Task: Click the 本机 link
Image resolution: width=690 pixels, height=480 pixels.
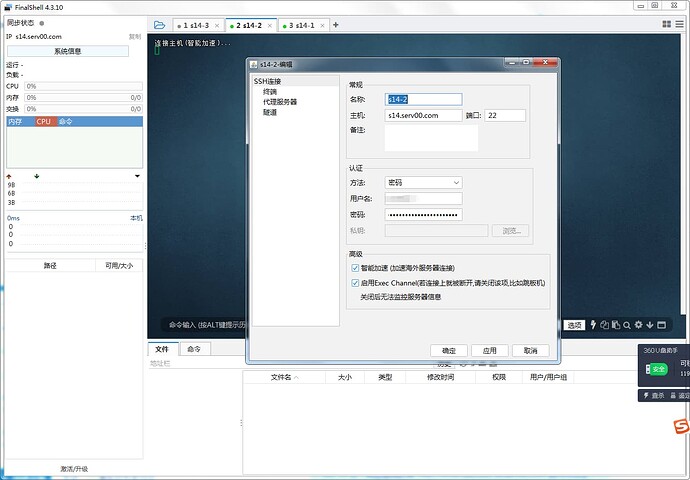Action: click(136, 218)
